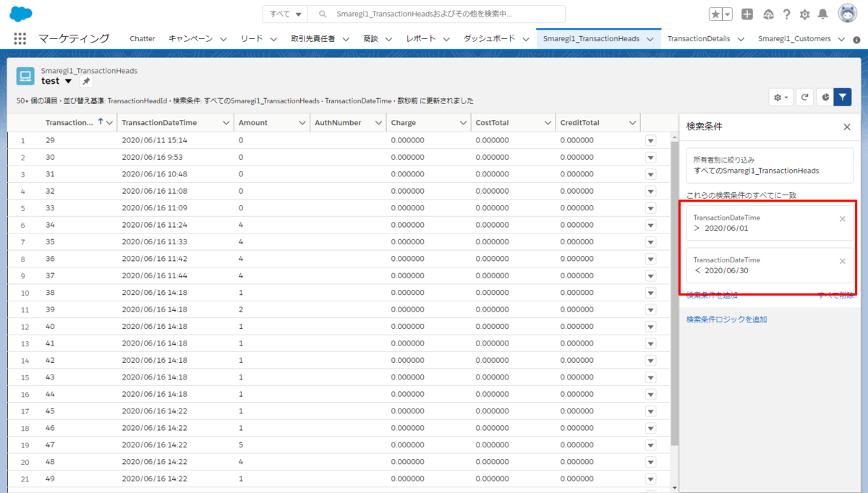Open the setup gear icon in header

click(804, 14)
